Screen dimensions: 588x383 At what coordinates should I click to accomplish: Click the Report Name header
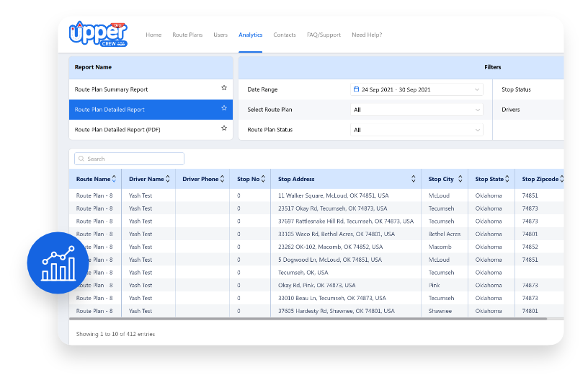93,67
